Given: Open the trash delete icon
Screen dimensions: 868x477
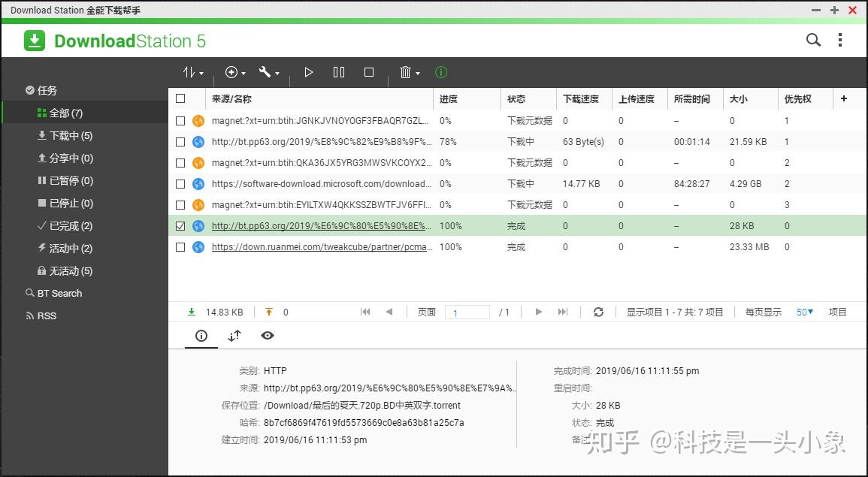Looking at the screenshot, I should (x=406, y=72).
